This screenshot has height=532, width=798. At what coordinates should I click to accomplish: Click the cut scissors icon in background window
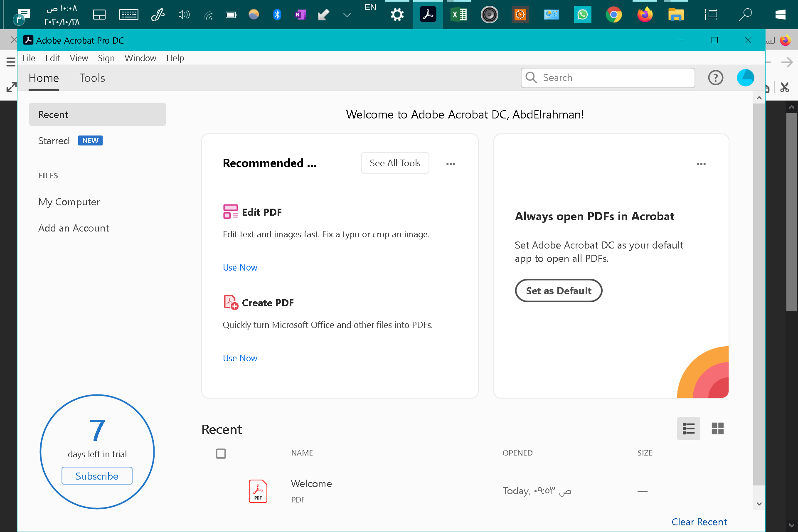[784, 87]
